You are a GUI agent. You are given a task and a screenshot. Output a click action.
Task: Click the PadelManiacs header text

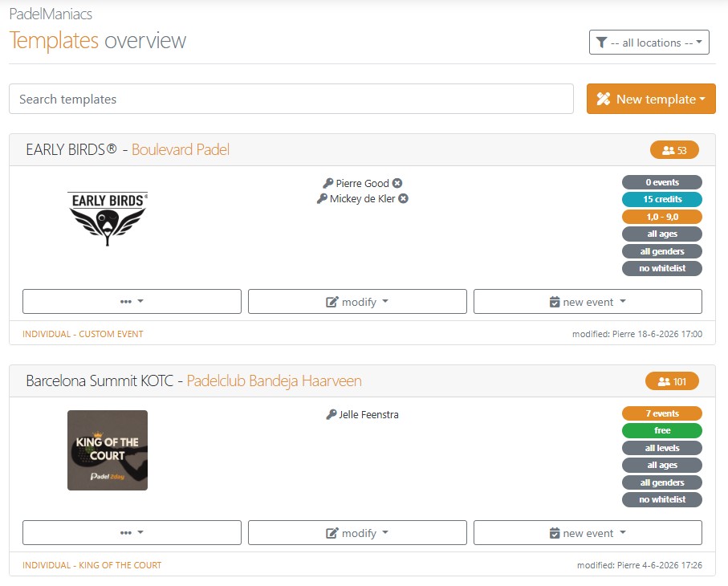(x=51, y=14)
